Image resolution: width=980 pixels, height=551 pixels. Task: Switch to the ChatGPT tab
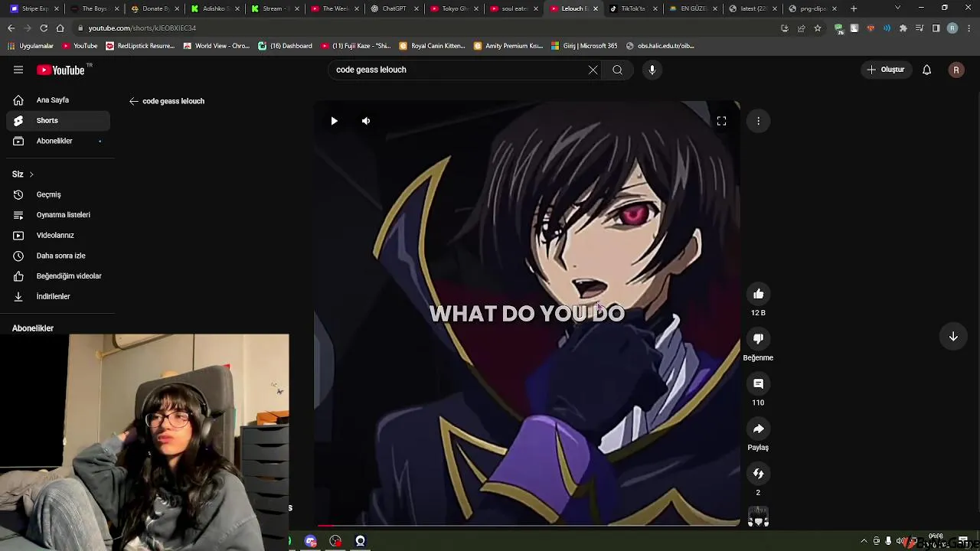click(x=394, y=8)
